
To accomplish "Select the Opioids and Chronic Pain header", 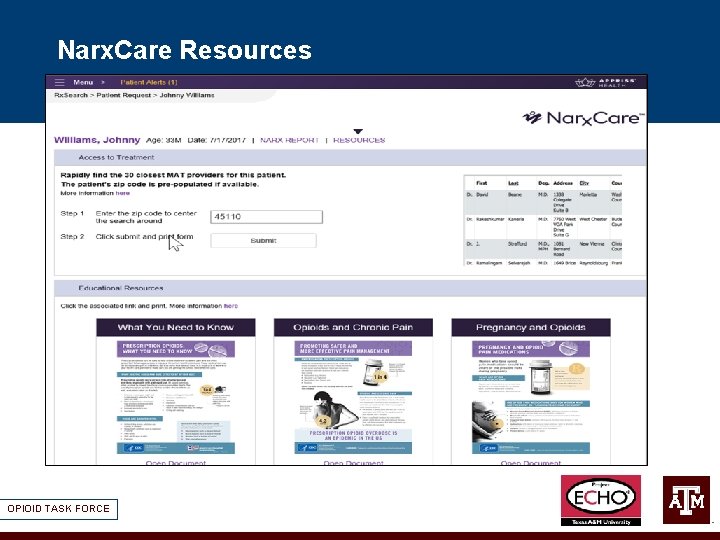I will 353,327.
